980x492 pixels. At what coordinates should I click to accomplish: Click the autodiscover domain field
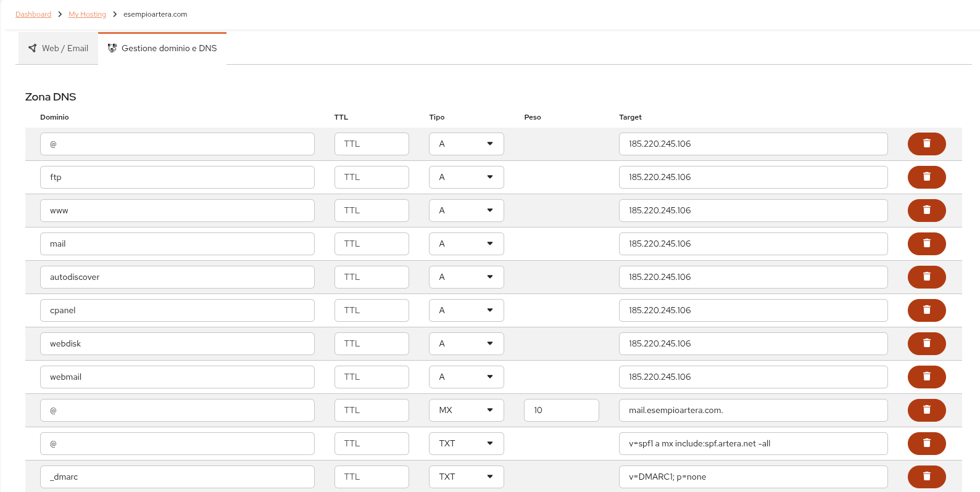point(177,277)
